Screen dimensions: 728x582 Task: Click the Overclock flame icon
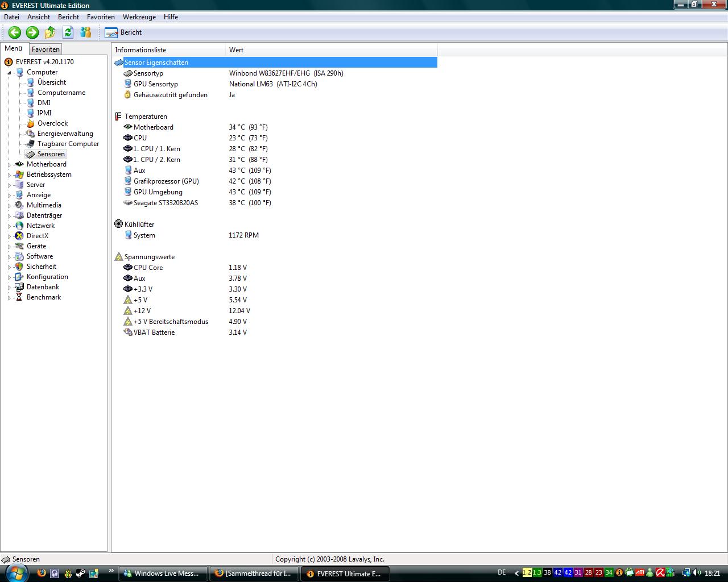[x=31, y=123]
